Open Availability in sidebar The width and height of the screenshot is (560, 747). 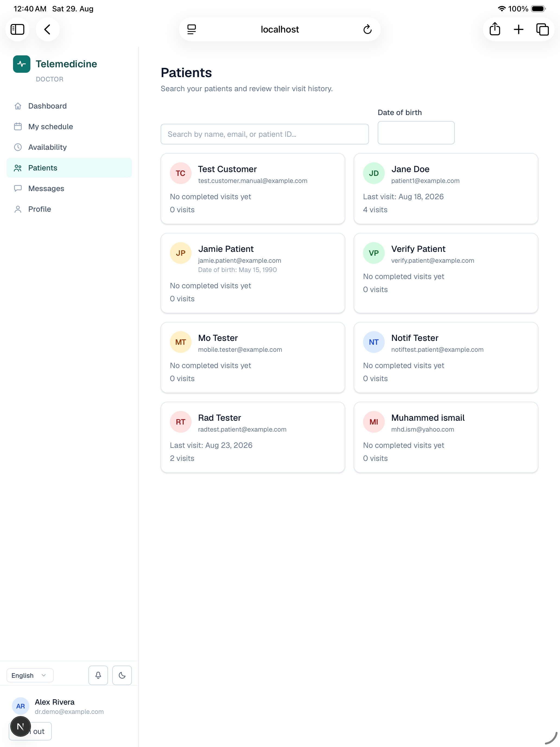69,147
